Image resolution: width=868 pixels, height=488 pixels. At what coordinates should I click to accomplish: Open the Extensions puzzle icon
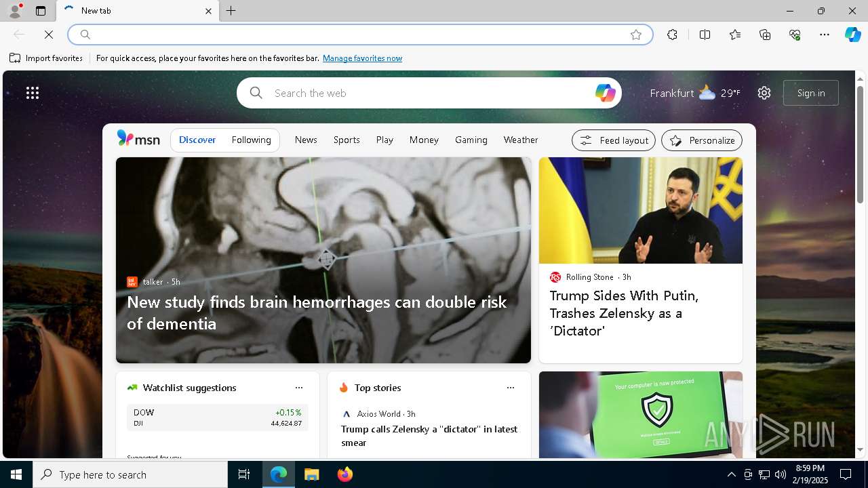[672, 35]
